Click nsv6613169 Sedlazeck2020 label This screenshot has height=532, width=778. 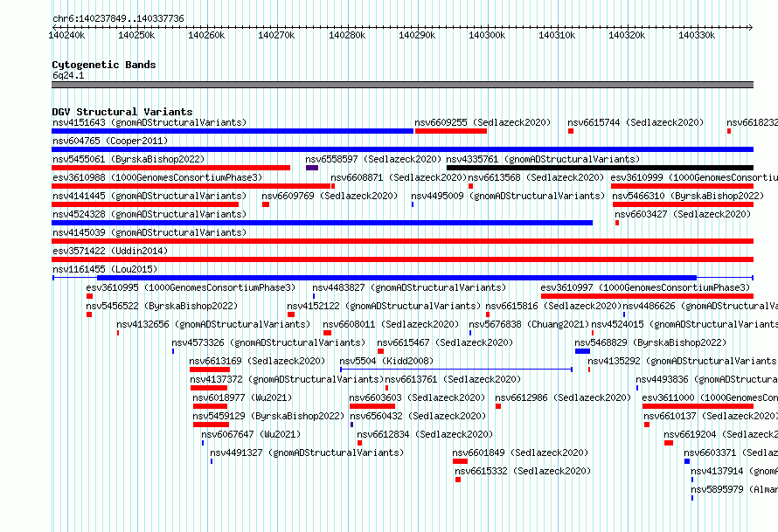257,361
